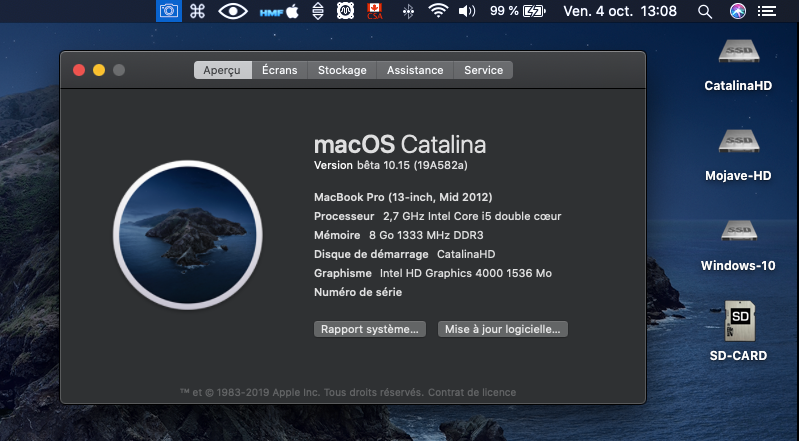799x441 pixels.
Task: Open Spotlight search magnifier
Action: [705, 11]
